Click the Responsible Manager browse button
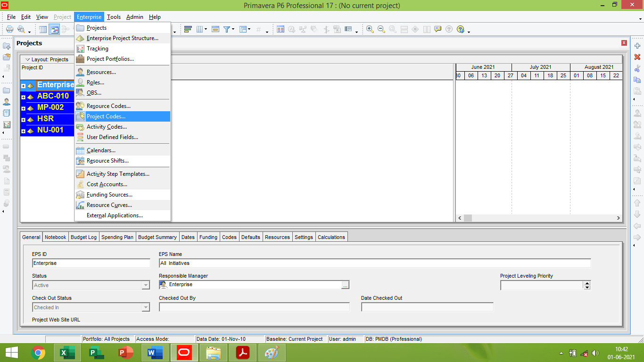 coord(345,285)
